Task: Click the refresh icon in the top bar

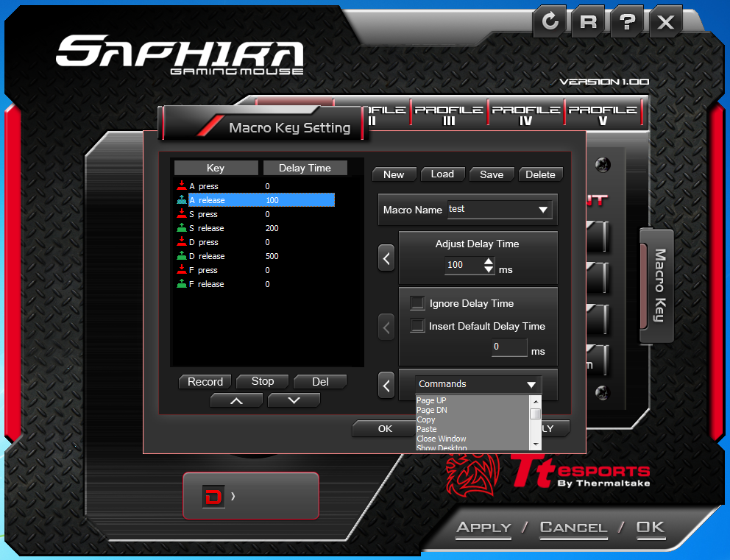Action: pos(550,21)
